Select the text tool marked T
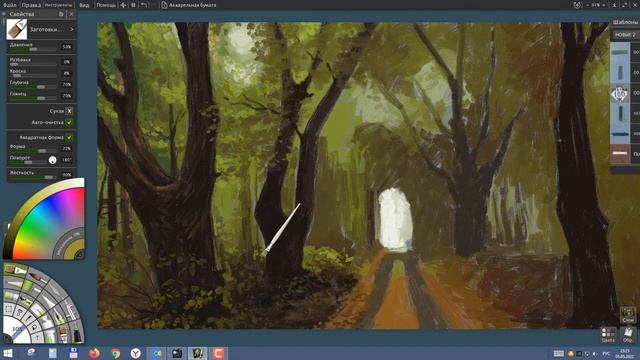This screenshot has height=360, width=640. coord(37,337)
